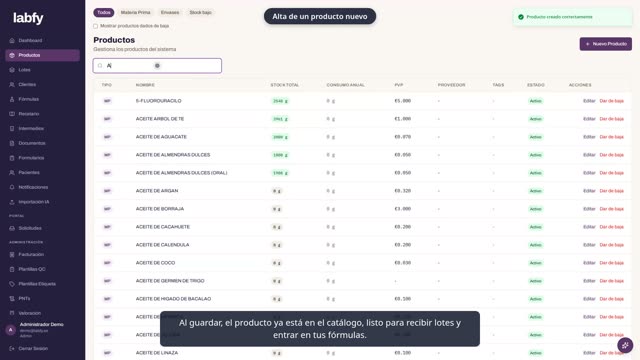The height and width of the screenshot is (360, 640).
Task: Go to the Clientes icon
Action: [x=12, y=84]
